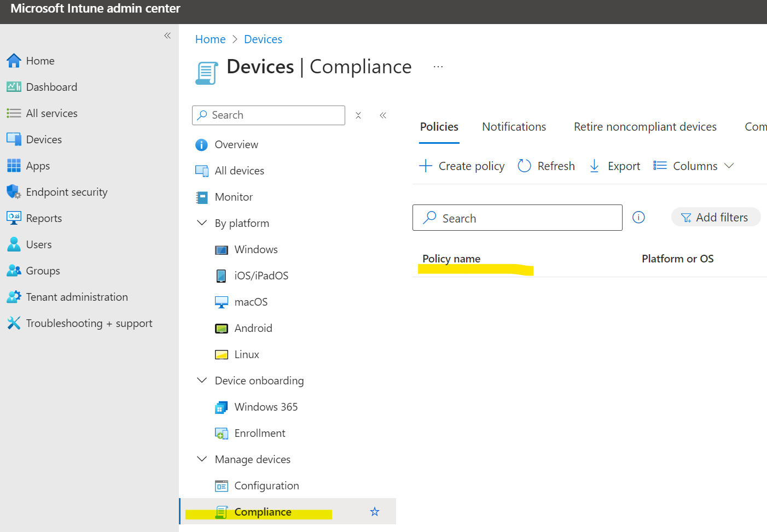The height and width of the screenshot is (532, 767).
Task: Open the Groups icon in the sidebar
Action: click(x=14, y=271)
